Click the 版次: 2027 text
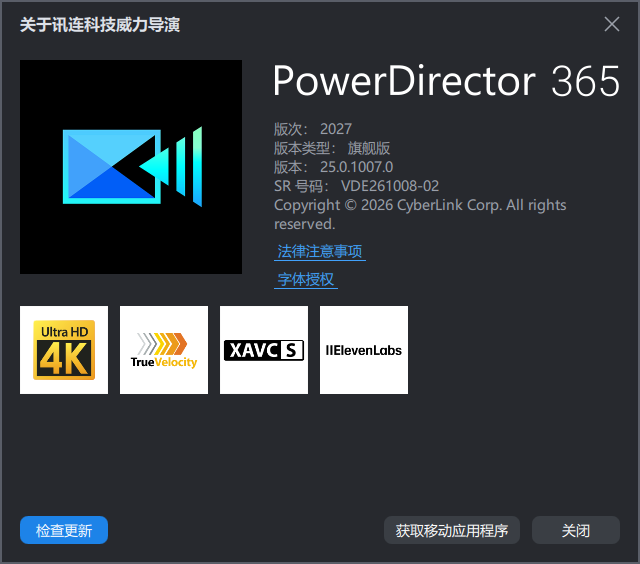Image resolution: width=640 pixels, height=564 pixels. click(x=313, y=129)
